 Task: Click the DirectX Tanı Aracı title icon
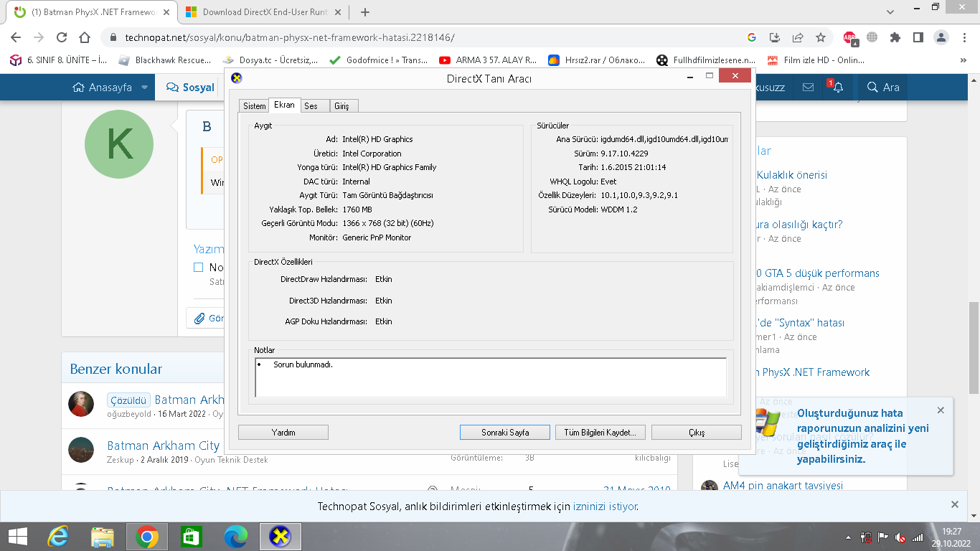tap(237, 78)
